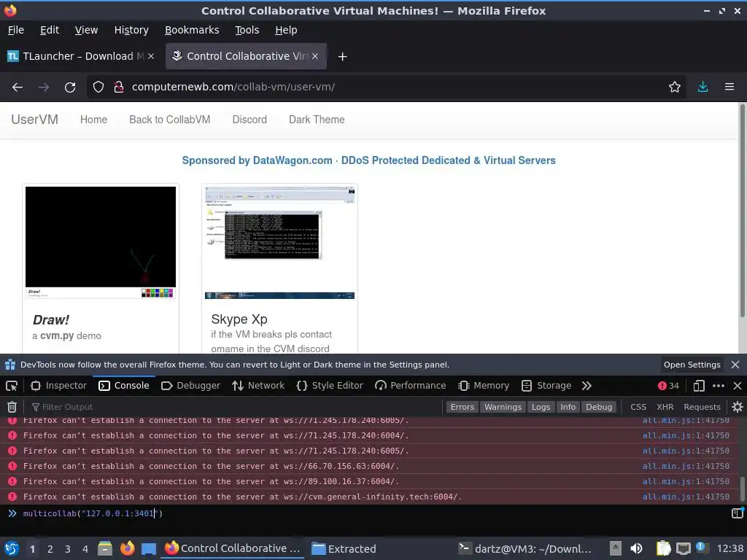Open DevTools customize three-dot menu

719,386
